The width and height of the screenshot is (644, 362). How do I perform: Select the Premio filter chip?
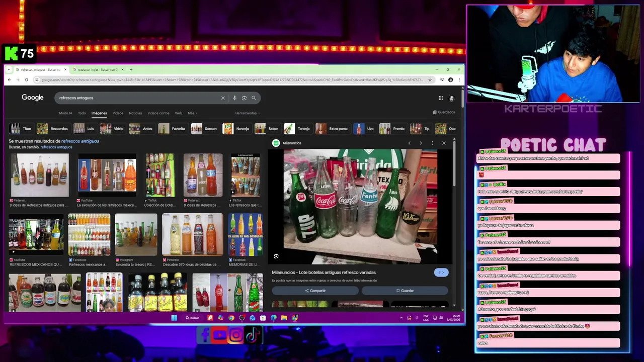pyautogui.click(x=392, y=129)
